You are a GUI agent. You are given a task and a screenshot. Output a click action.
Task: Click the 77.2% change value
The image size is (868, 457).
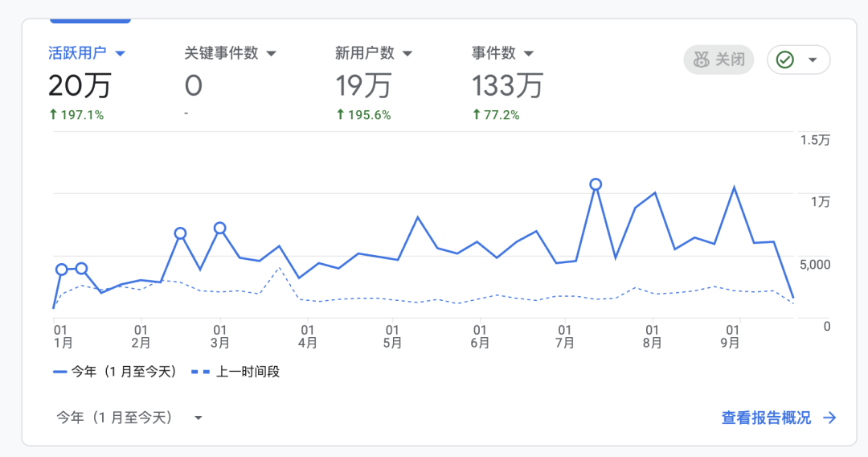click(x=496, y=115)
